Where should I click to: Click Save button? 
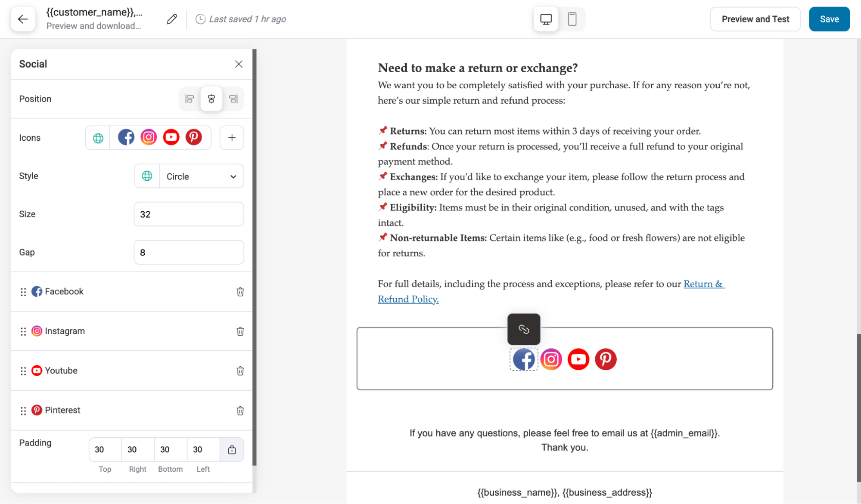point(829,19)
